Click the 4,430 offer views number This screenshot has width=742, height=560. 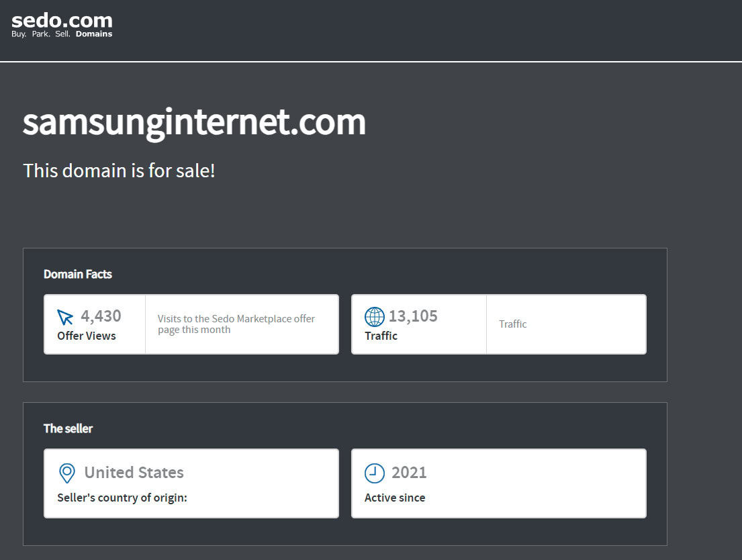101,316
